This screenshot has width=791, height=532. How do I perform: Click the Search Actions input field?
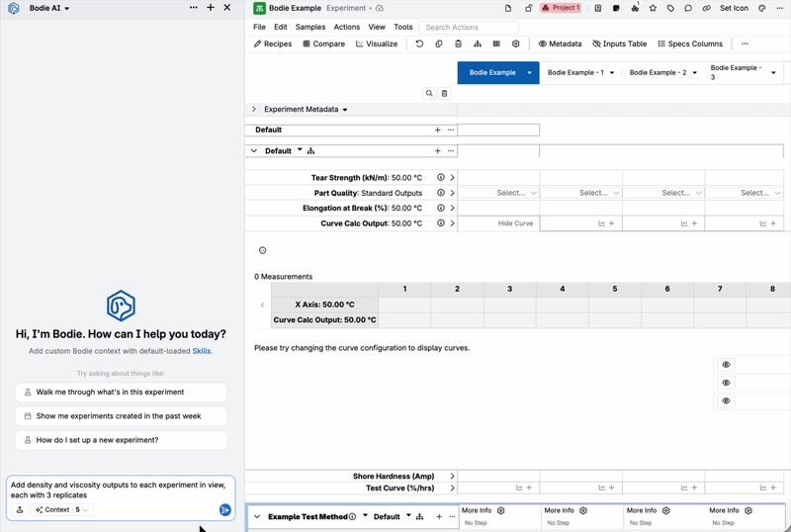(469, 28)
